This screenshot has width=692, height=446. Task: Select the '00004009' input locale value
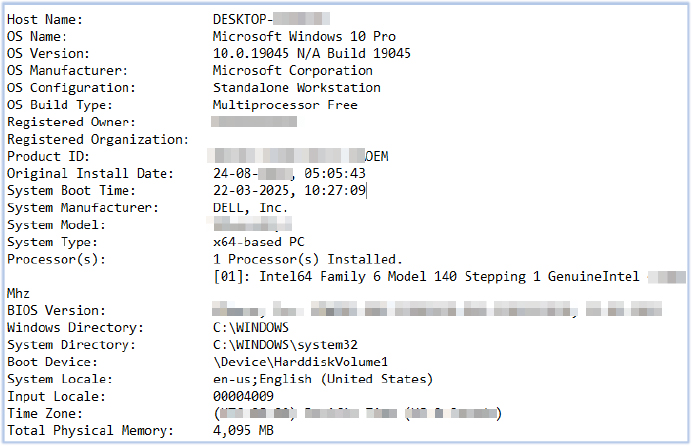click(x=243, y=397)
